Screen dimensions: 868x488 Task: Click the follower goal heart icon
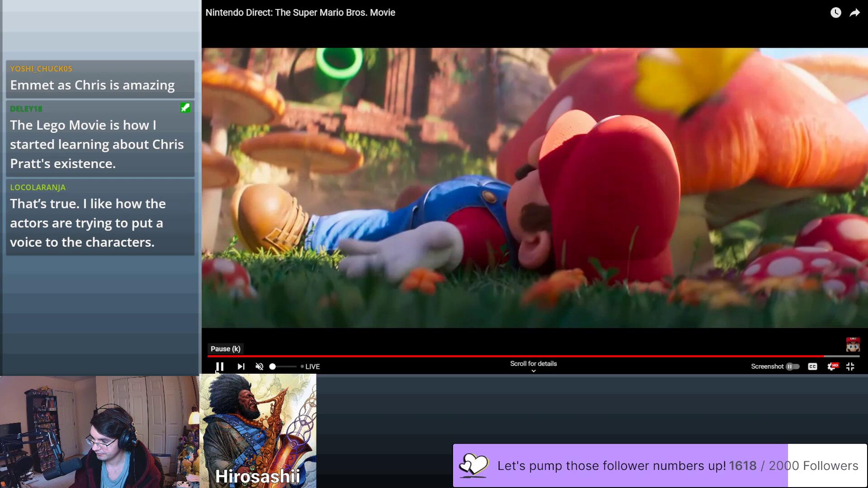(x=473, y=465)
